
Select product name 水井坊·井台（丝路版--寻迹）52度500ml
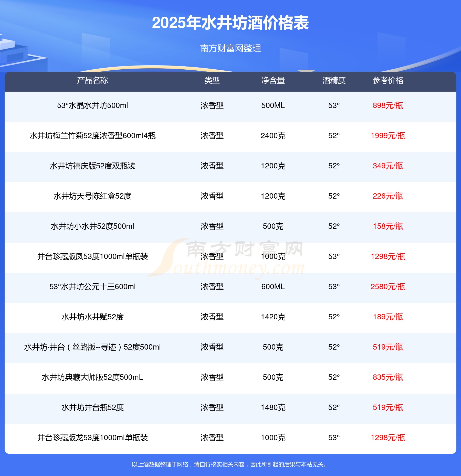(x=92, y=347)
